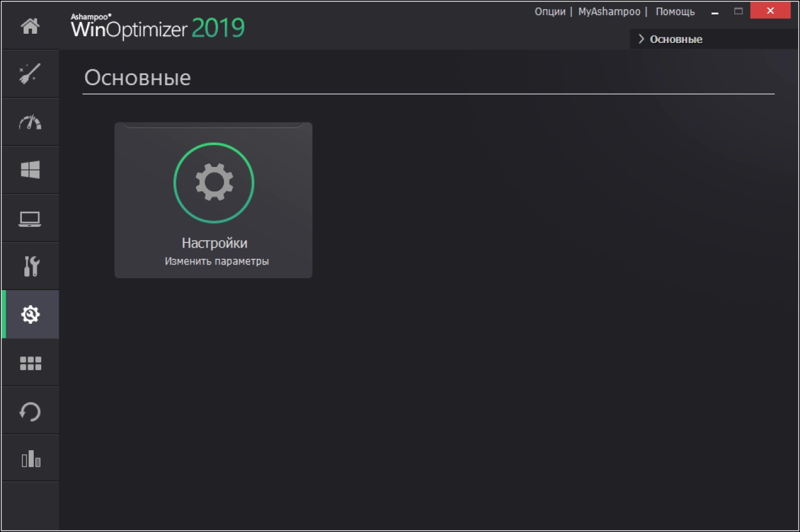Open the Помощь help menu
Image resolution: width=800 pixels, height=532 pixels.
(x=675, y=12)
